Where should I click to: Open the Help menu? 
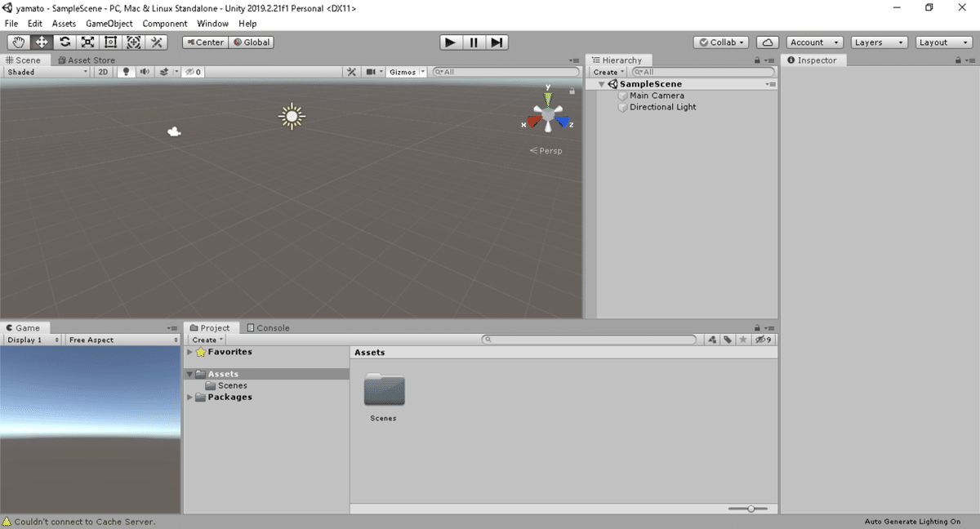[x=247, y=24]
